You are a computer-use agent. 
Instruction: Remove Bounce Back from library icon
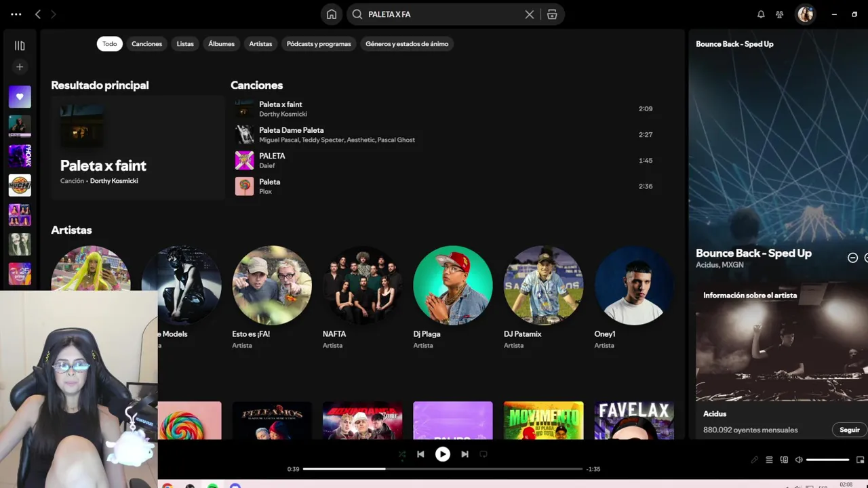pos(852,258)
